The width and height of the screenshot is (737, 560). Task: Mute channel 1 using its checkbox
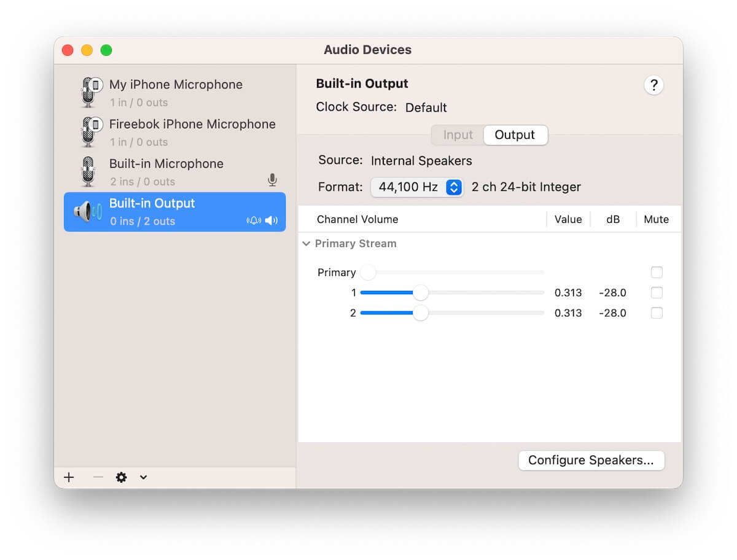coord(657,293)
